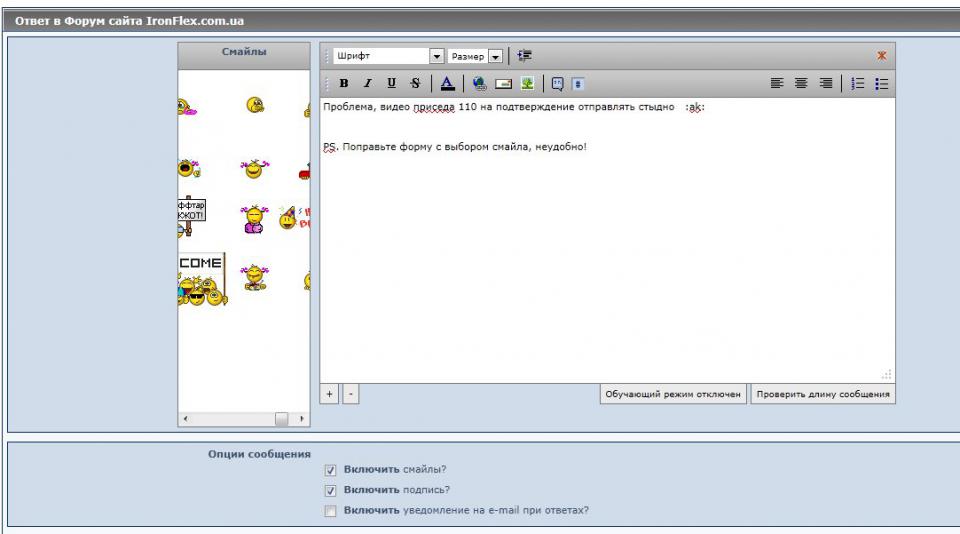Enable e-mail notification on replies checkbox

tap(330, 511)
